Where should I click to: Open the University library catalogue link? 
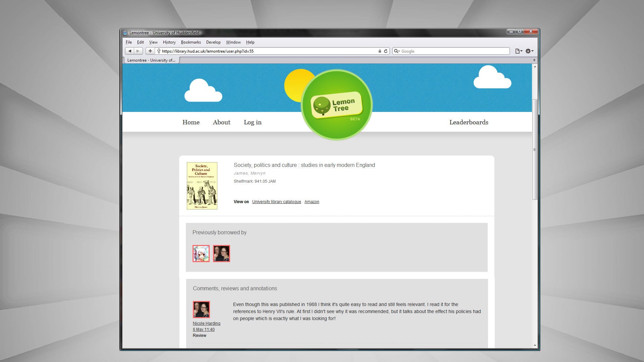click(x=276, y=202)
